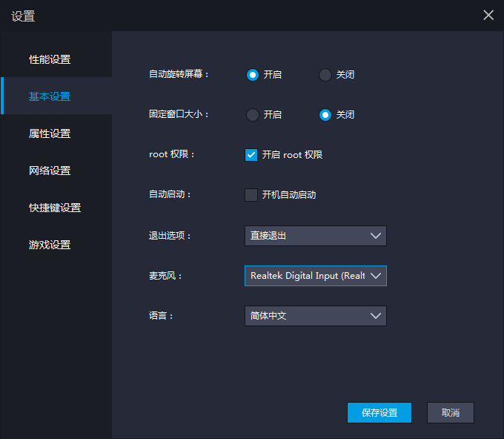504x439 pixels.
Task: Open the 麦克风 device dropdown
Action: click(x=307, y=276)
